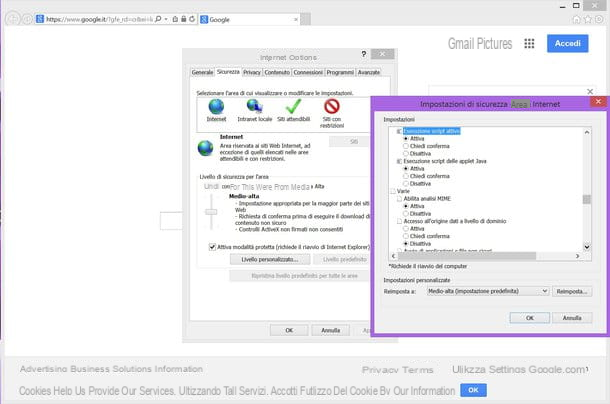
Task: Click the Reimposta button
Action: [x=572, y=291]
